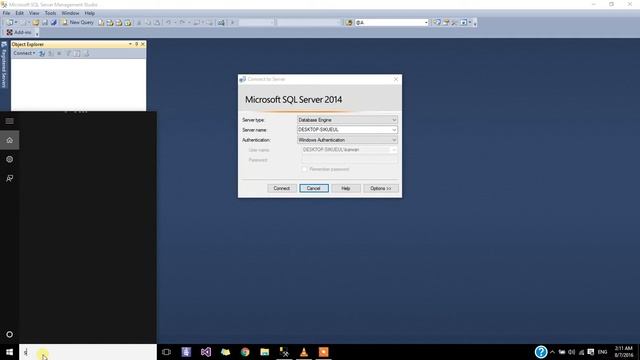Open Google Chrome from the taskbar
The width and height of the screenshot is (640, 360).
[x=245, y=352]
